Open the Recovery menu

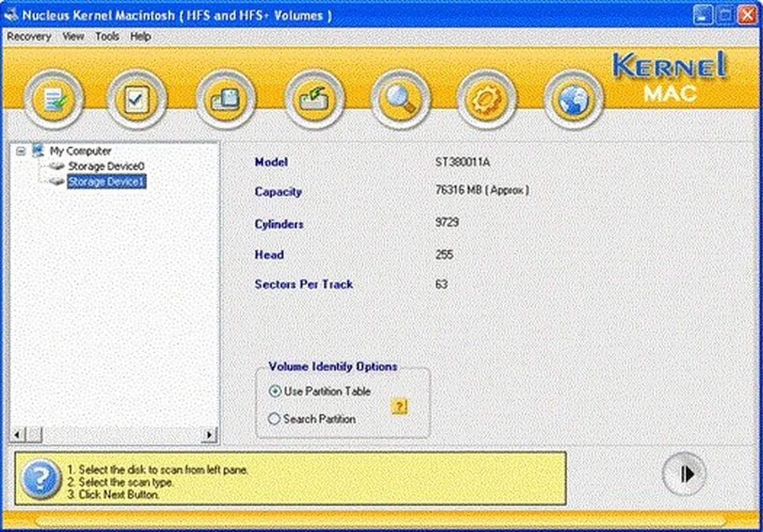coord(29,36)
